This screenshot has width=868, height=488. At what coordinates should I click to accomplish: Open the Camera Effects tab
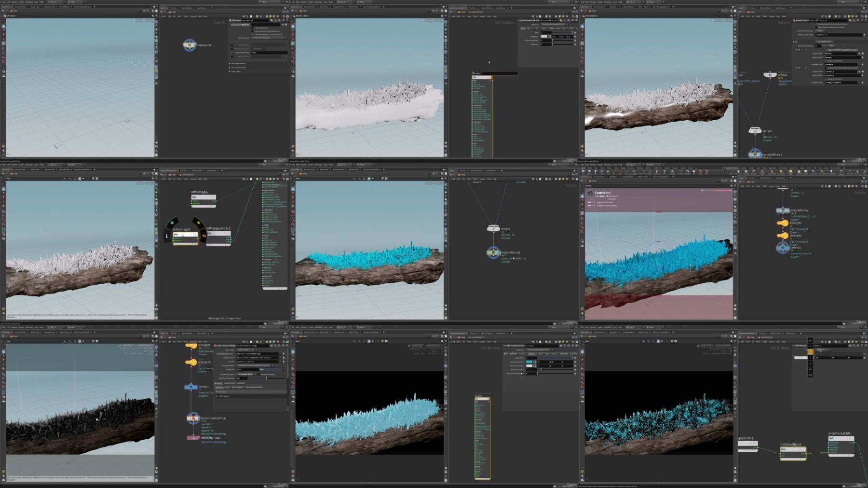(237, 387)
